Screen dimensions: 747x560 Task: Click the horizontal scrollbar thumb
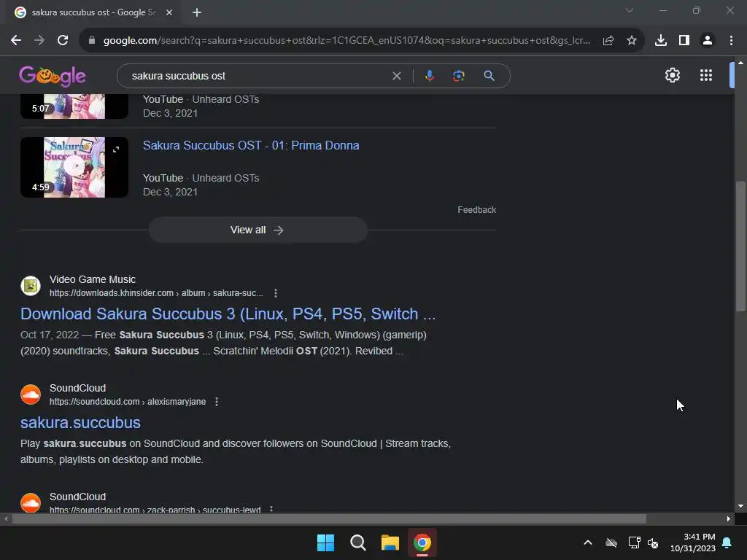[x=329, y=519]
